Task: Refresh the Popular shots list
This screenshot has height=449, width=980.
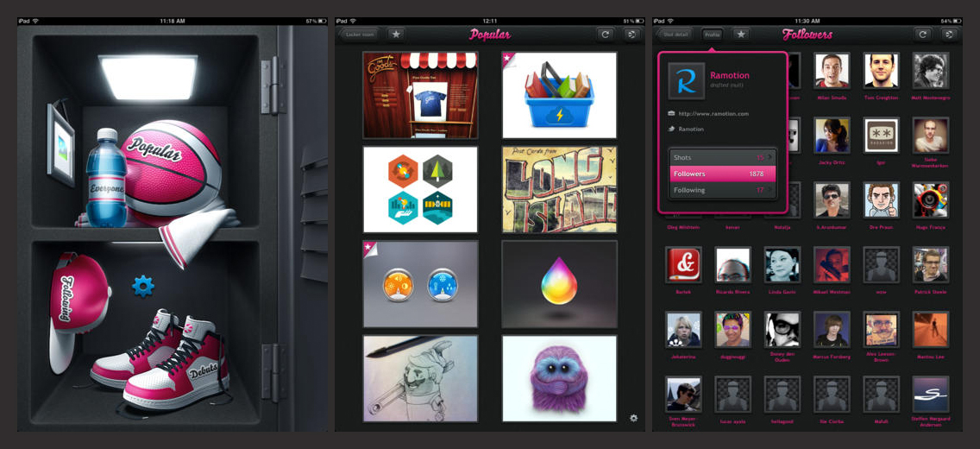Action: tap(605, 35)
